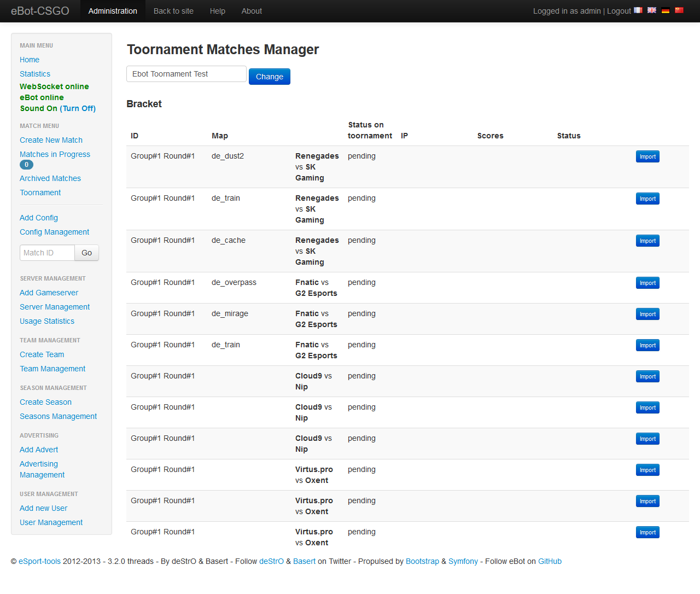The width and height of the screenshot is (700, 594).
Task: Open the Symfony footer link
Action: (x=463, y=561)
